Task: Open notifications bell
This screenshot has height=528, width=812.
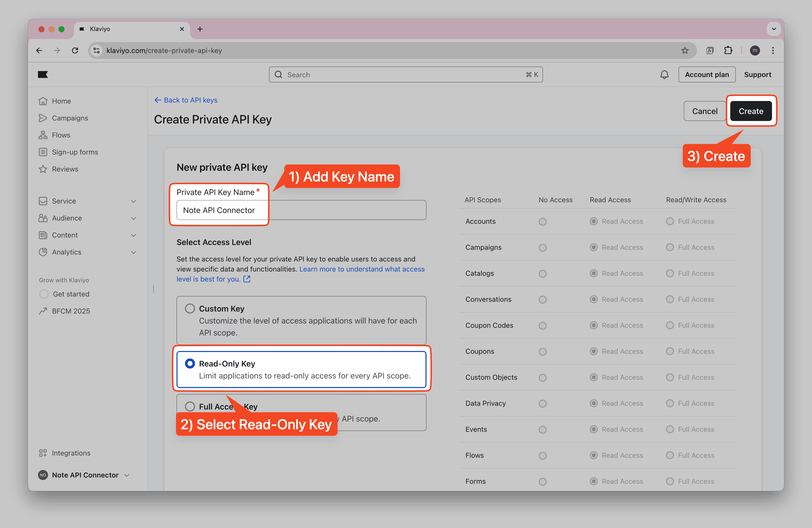Action: click(664, 74)
